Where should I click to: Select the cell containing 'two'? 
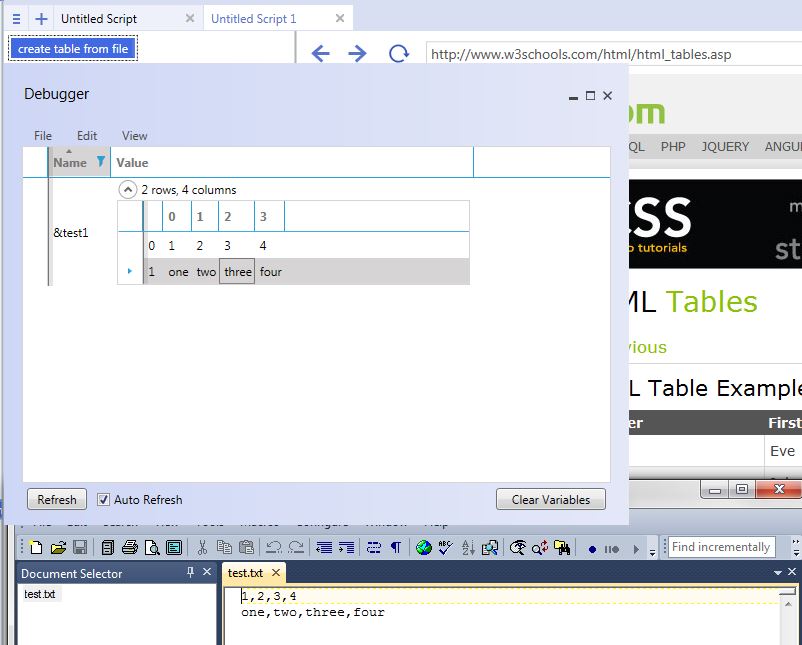pos(206,272)
